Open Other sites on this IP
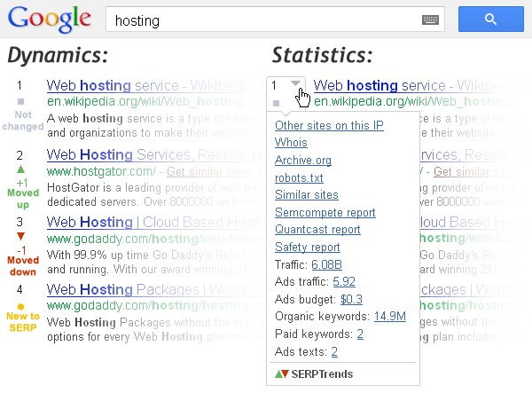532x393 pixels. (x=329, y=126)
